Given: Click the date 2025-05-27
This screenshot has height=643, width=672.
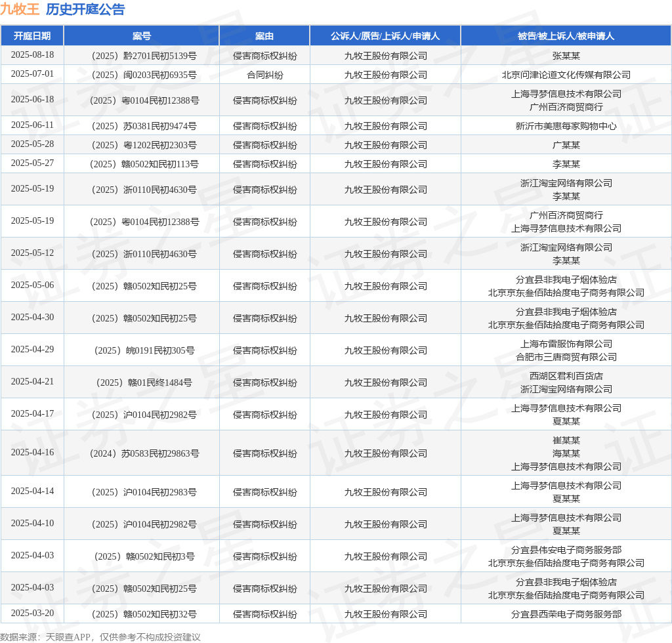Looking at the screenshot, I should [33, 163].
